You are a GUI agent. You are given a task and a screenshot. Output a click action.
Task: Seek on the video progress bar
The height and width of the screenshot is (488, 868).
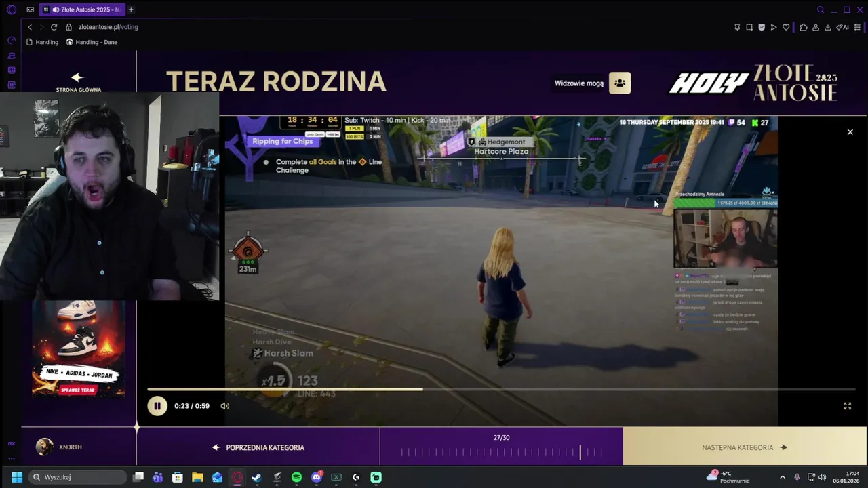pyautogui.click(x=501, y=389)
